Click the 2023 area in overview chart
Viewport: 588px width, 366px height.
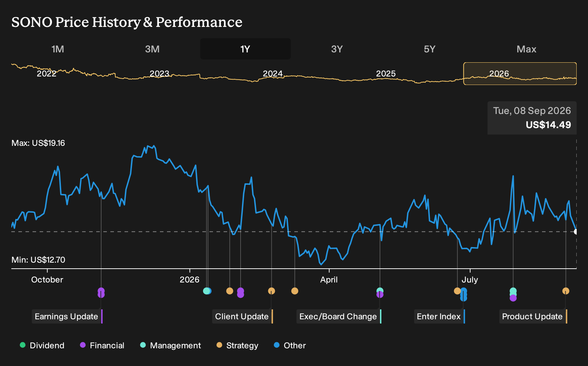[160, 74]
